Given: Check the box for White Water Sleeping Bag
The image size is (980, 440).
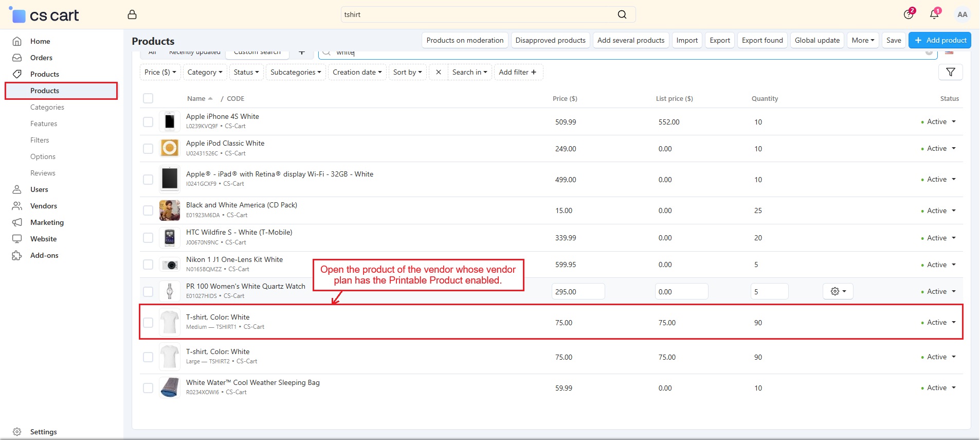Looking at the screenshot, I should coord(148,388).
